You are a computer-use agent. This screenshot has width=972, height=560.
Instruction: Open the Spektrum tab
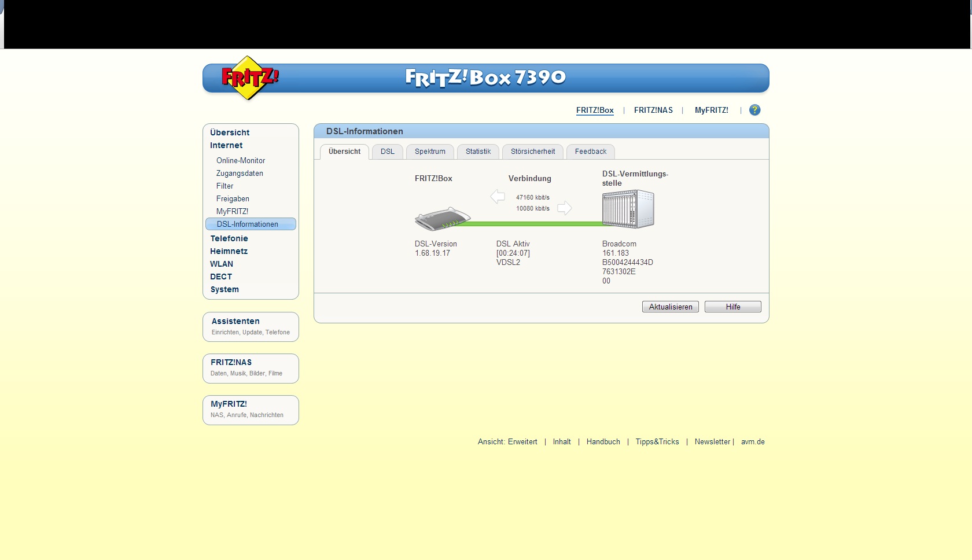tap(430, 152)
